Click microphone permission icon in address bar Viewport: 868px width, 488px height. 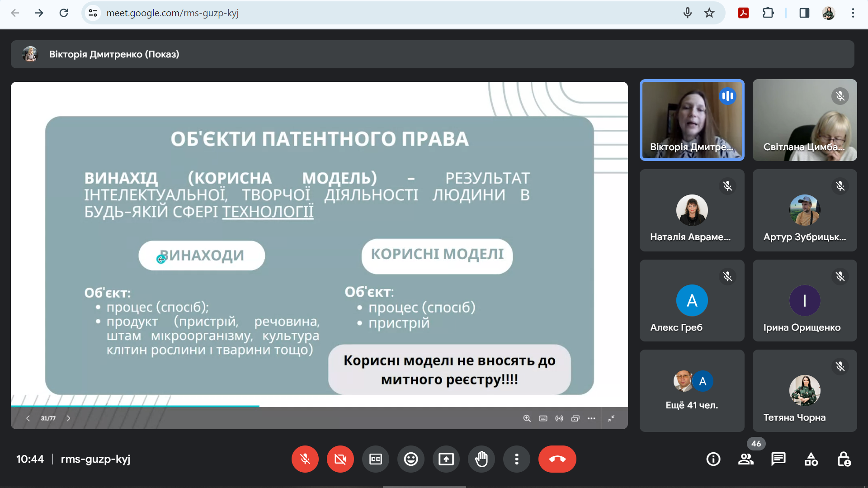coord(688,13)
